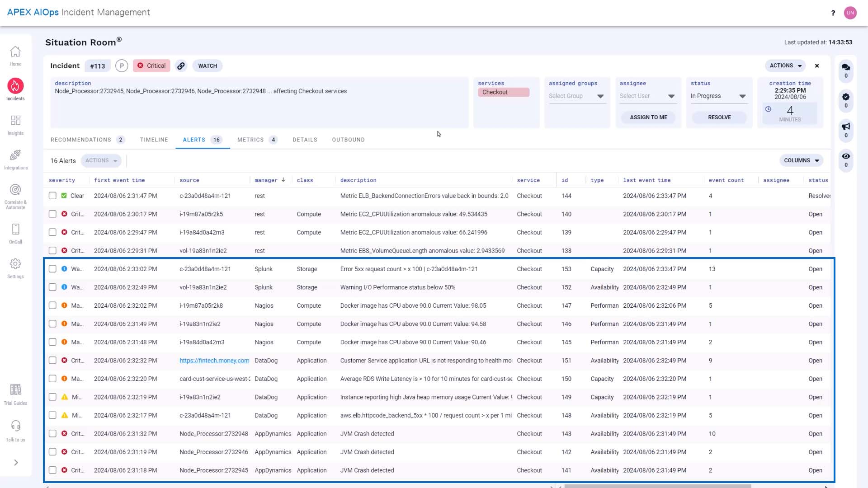This screenshot has width=868, height=488.
Task: Open the OnCall phone icon
Action: coord(15,229)
